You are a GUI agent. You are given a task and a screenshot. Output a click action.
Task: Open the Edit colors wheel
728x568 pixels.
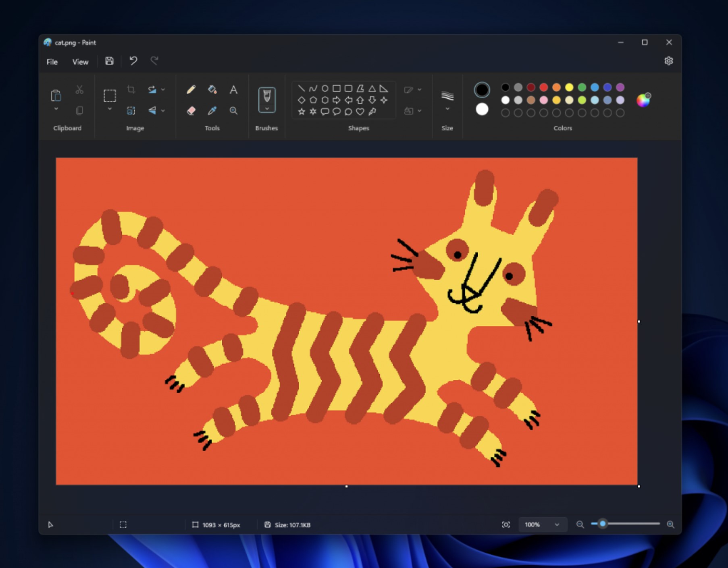(x=643, y=100)
